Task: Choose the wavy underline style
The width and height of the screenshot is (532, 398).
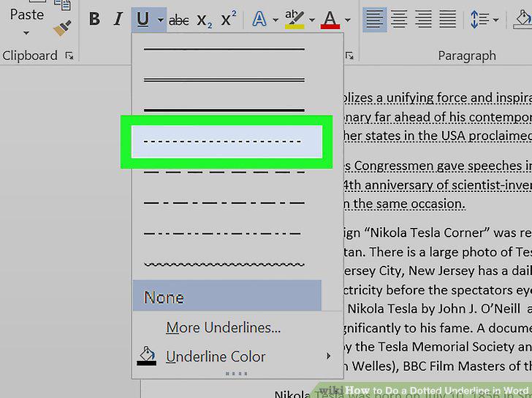Action: pyautogui.click(x=224, y=264)
